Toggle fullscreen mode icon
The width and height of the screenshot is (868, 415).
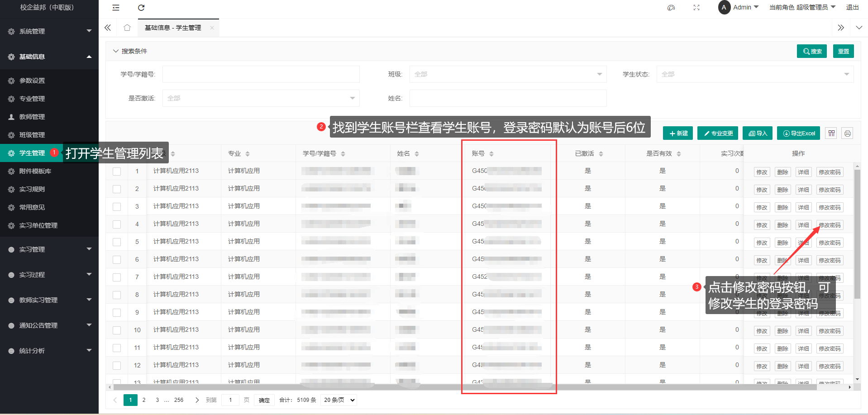click(696, 8)
